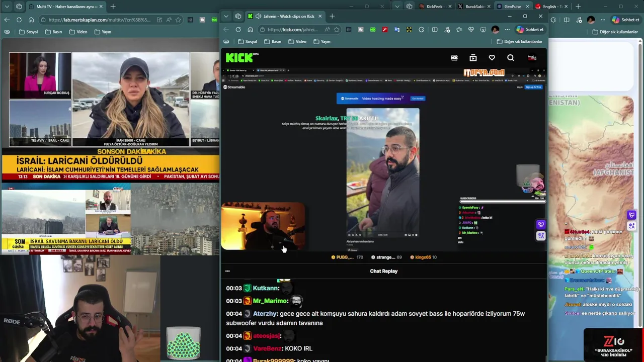Open Basın bookmark folder in Kick window
The image size is (644, 362).
pos(273,42)
